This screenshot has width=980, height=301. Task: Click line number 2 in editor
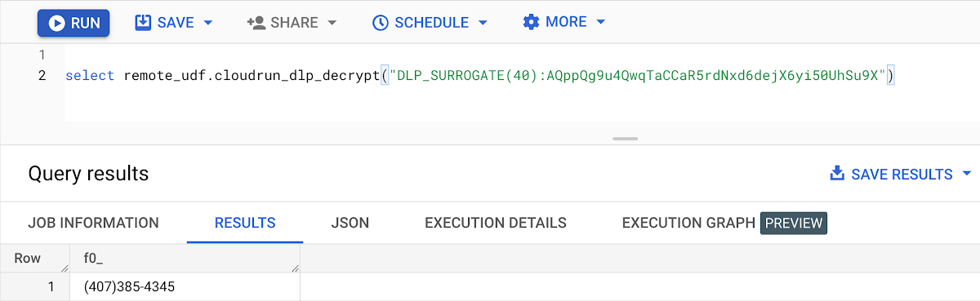[42, 77]
